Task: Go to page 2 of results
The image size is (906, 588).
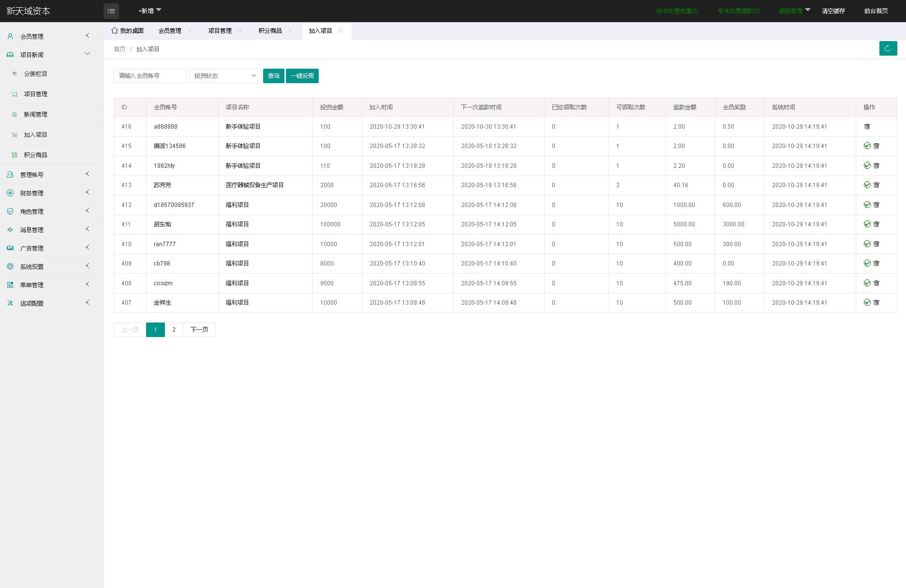Action: tap(174, 330)
